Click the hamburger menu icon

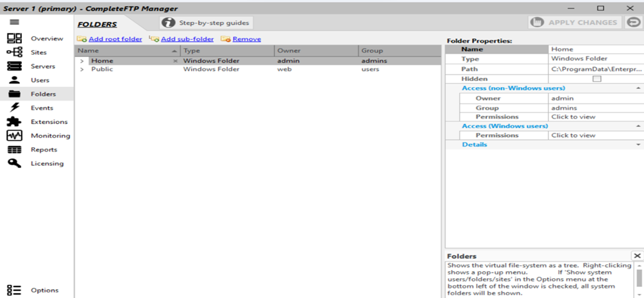tap(14, 23)
